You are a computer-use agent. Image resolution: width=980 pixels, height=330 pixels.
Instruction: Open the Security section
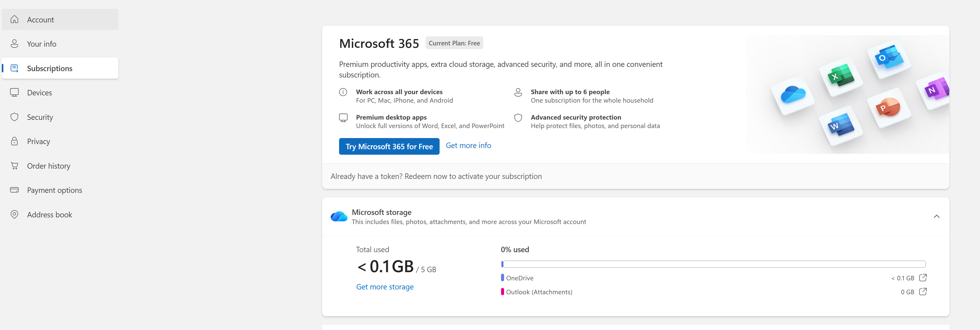click(x=60, y=117)
